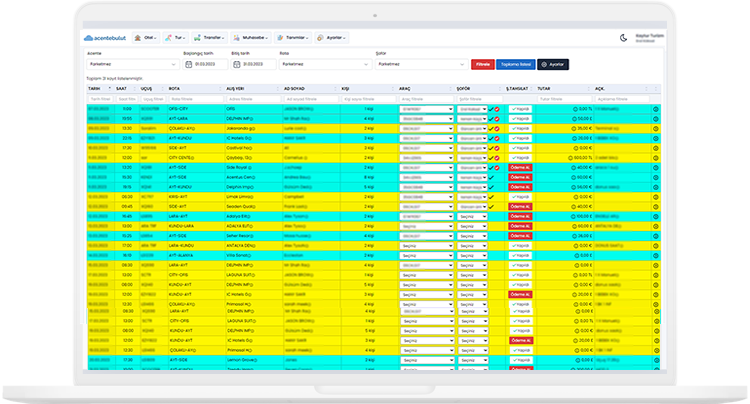This screenshot has width=750, height=404.
Task: Click black checkmark in Limak row
Action: point(491,197)
